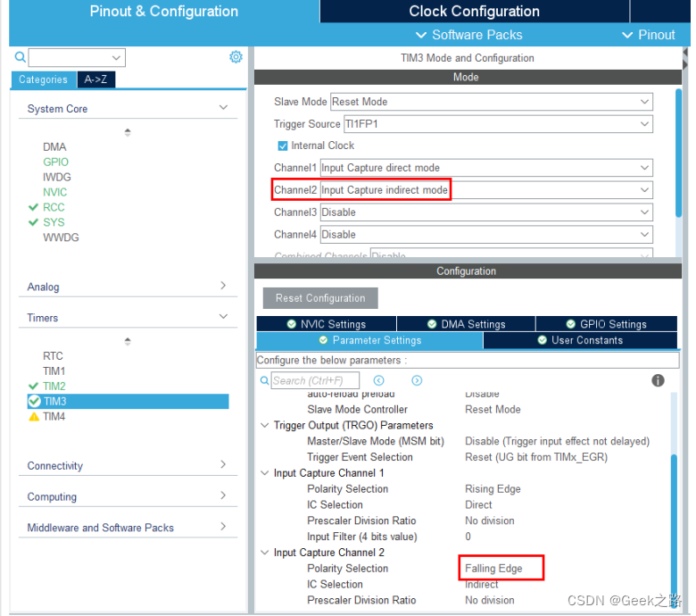The width and height of the screenshot is (696, 616).
Task: Open the gear settings icon in categories panel
Action: pos(236,57)
